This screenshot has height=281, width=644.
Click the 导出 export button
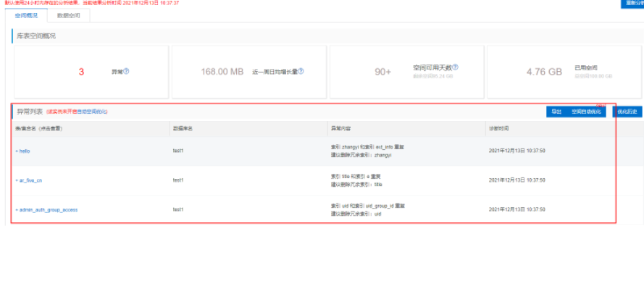click(556, 112)
